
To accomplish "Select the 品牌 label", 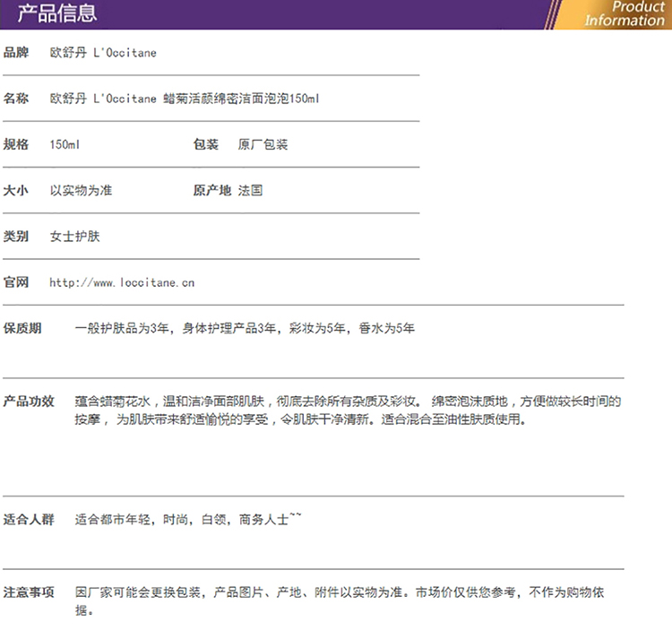I will click(x=16, y=52).
